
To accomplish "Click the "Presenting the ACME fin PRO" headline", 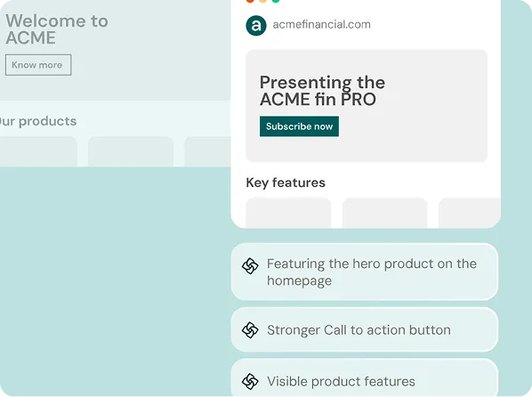I will (322, 91).
